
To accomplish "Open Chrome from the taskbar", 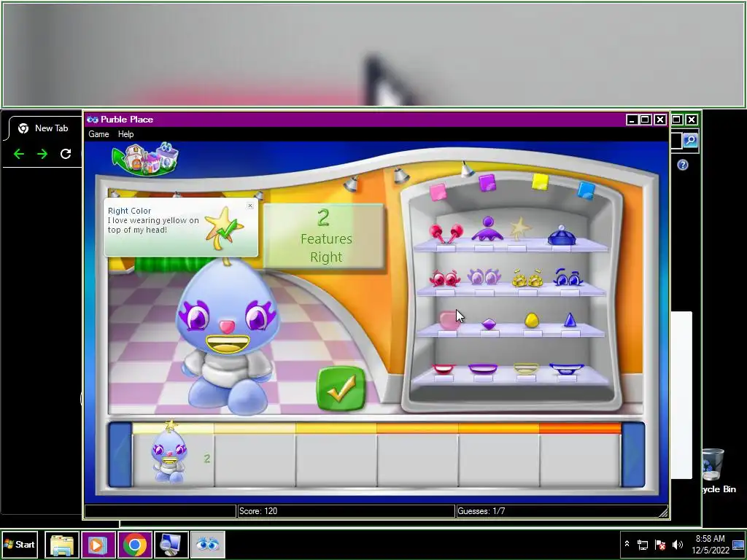I will pos(135,545).
